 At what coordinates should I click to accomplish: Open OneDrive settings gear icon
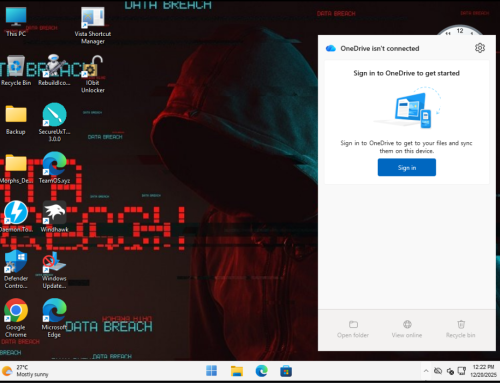coord(480,48)
